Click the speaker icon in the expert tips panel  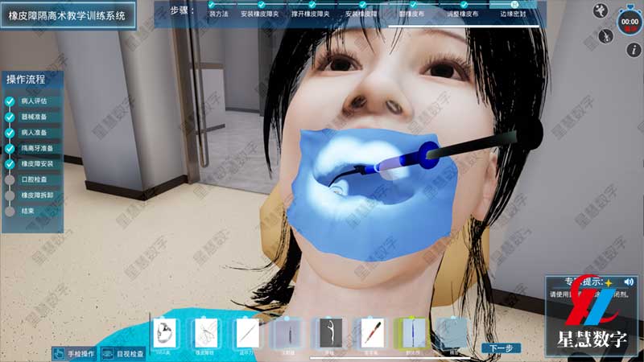[629, 282]
